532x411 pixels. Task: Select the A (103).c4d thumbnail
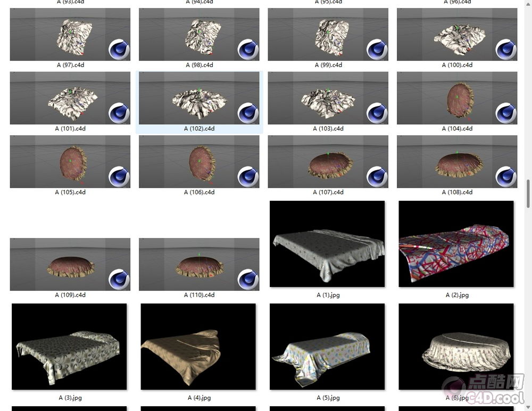328,98
